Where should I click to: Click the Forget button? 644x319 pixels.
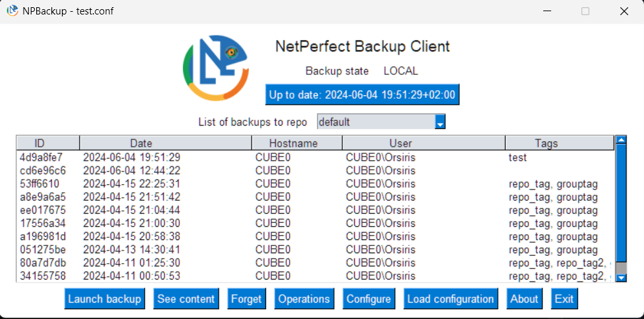coord(246,299)
